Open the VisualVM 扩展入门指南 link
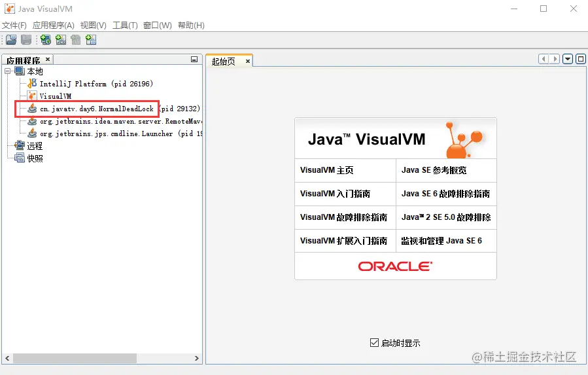588x375 pixels. [343, 241]
